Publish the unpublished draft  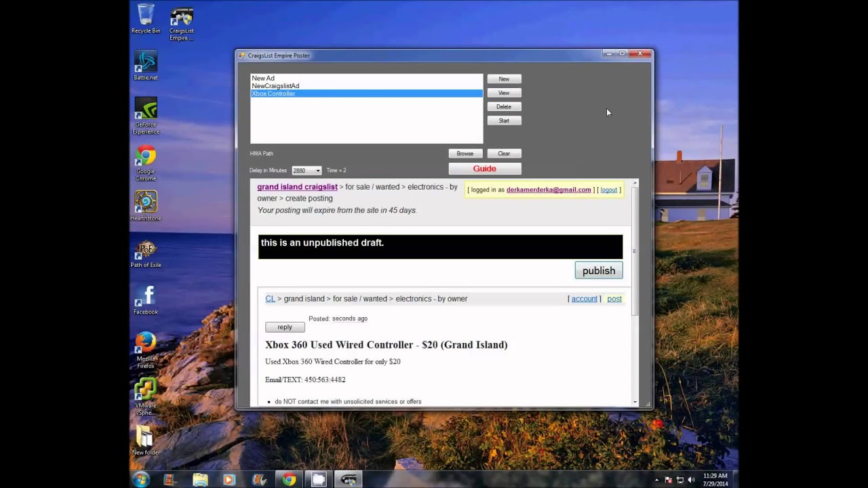[599, 270]
